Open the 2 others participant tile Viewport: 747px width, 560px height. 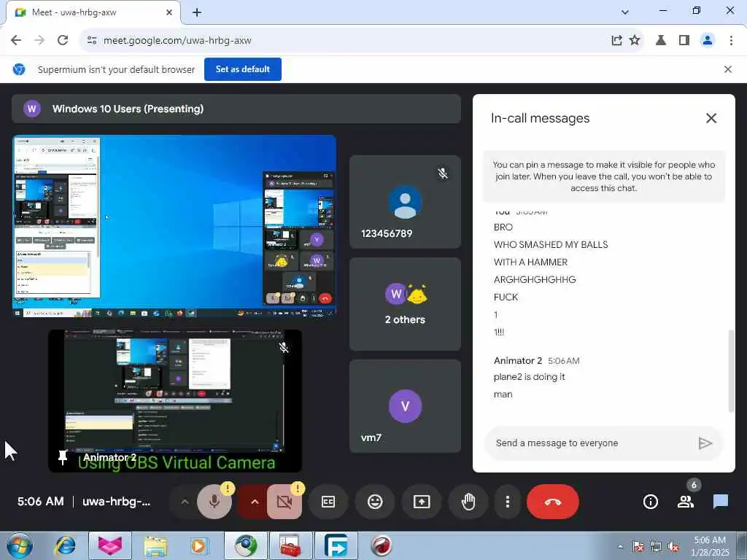click(405, 304)
